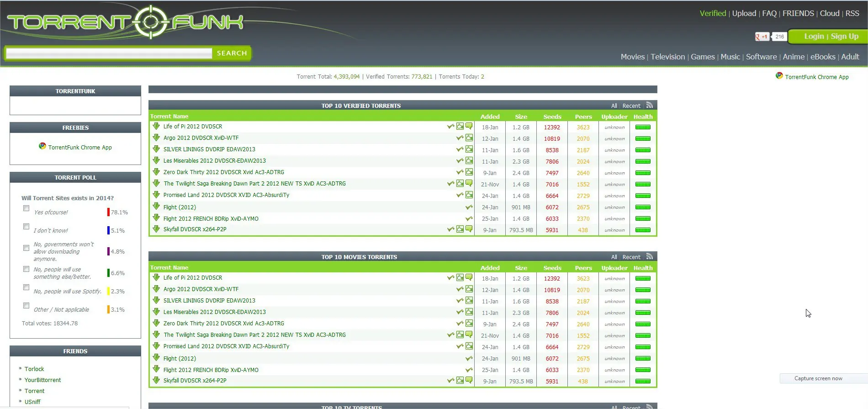Image resolution: width=868 pixels, height=409 pixels.
Task: Open the RSS feed icon for Top 10 Verified Torrents
Action: pyautogui.click(x=650, y=105)
